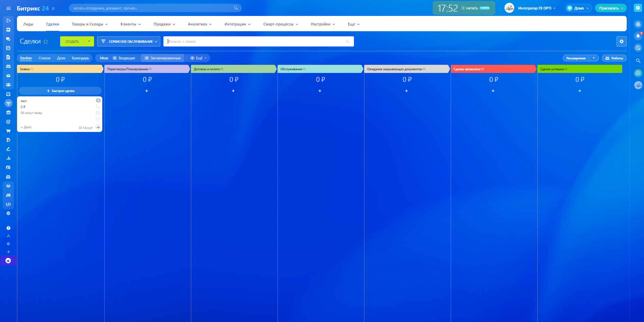
Task: Open notifications bell with badge 6
Action: pos(638,36)
